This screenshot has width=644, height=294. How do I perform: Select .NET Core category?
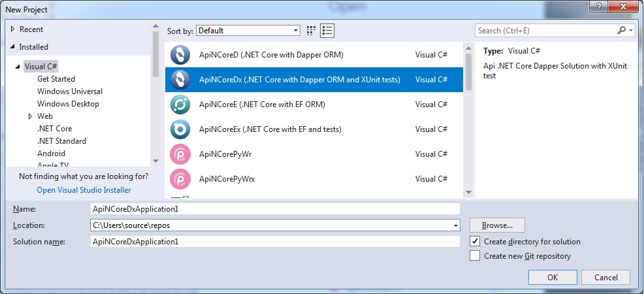[55, 129]
